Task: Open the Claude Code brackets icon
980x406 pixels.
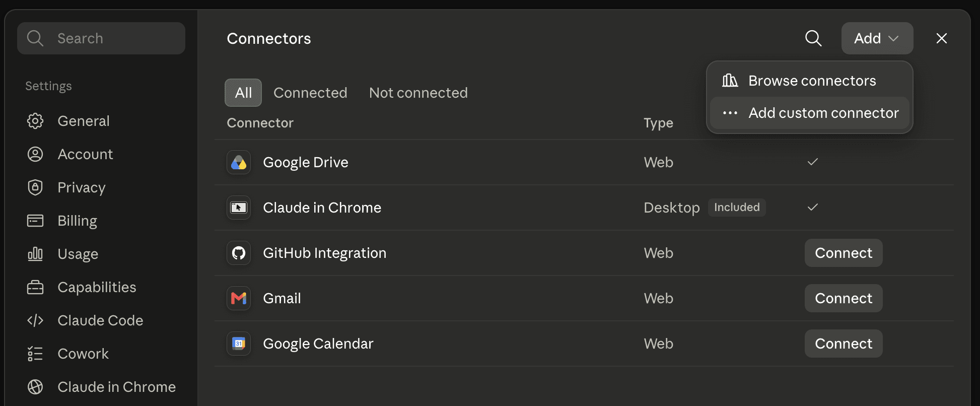Action: 35,320
